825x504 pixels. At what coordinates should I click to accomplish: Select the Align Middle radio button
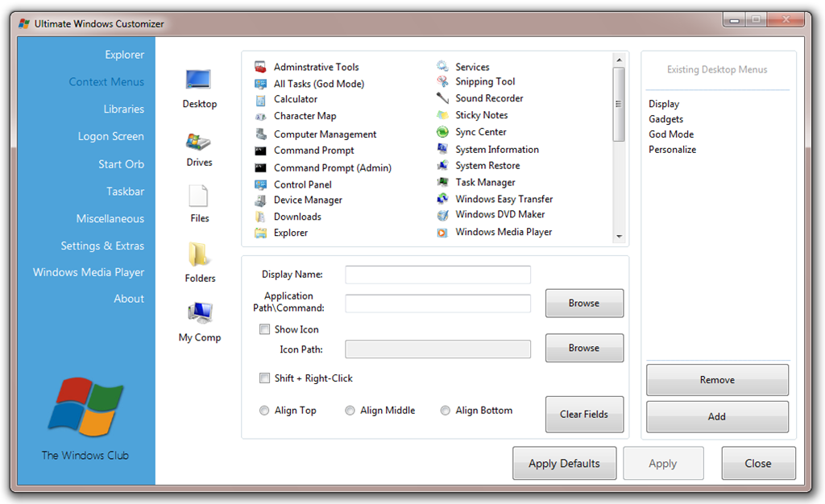pyautogui.click(x=350, y=411)
